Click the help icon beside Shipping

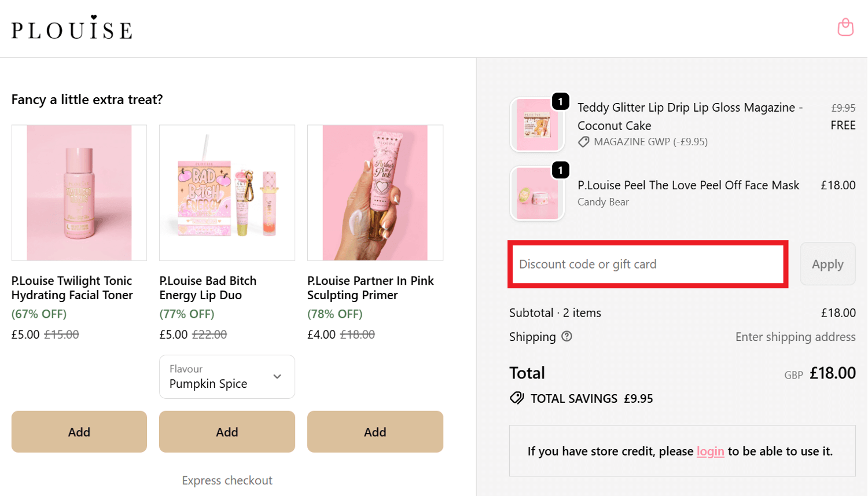[x=567, y=336]
